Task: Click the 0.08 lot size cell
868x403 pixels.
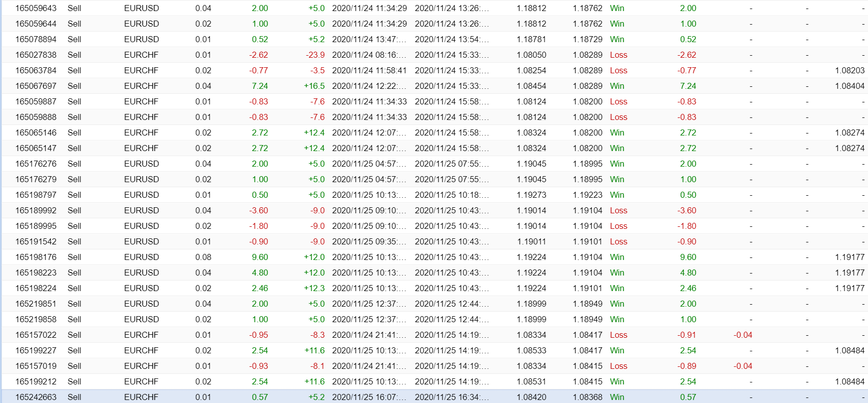Action: 203,257
